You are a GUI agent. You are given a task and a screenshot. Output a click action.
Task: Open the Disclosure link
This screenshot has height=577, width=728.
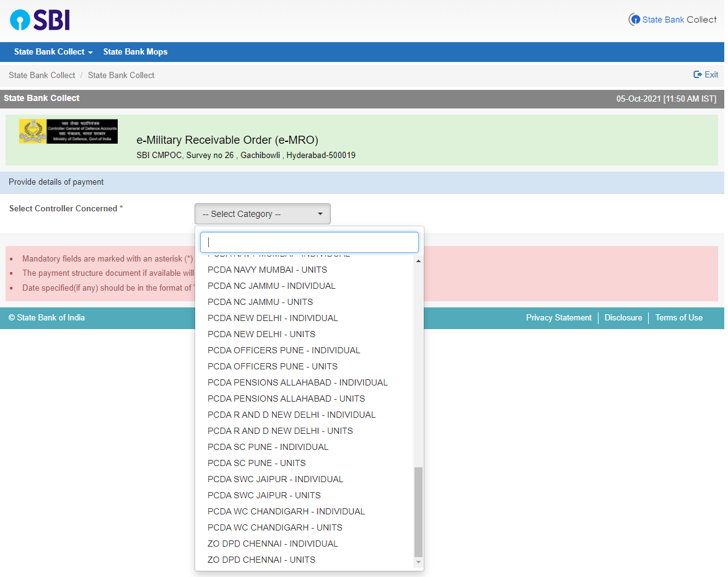(x=623, y=318)
